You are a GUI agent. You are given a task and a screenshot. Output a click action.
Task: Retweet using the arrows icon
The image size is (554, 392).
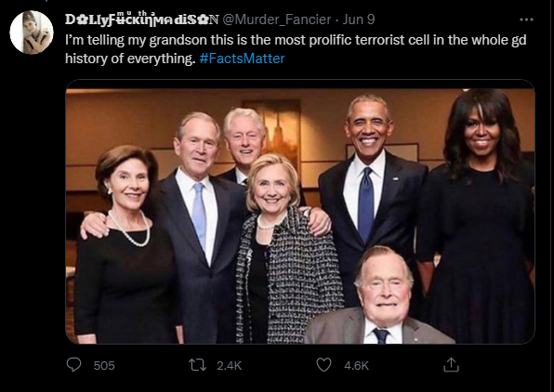click(x=197, y=365)
